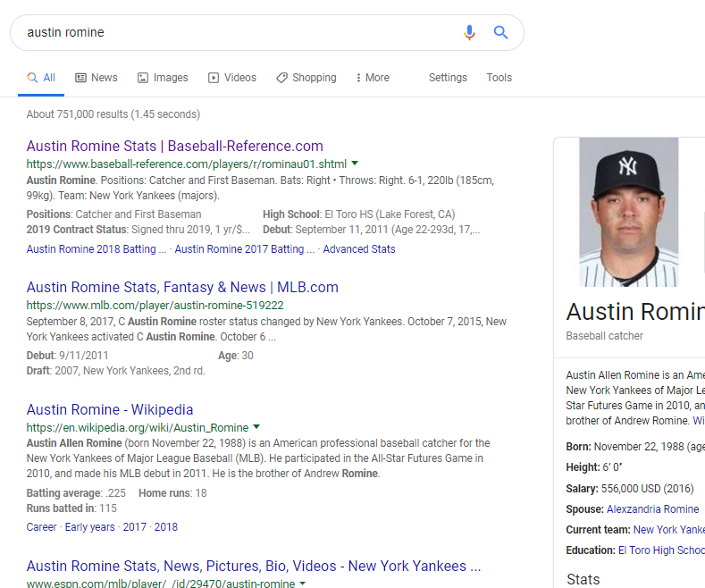Open Austin Romine 2018 Batting sitelink
The height and width of the screenshot is (588, 705).
(x=97, y=249)
